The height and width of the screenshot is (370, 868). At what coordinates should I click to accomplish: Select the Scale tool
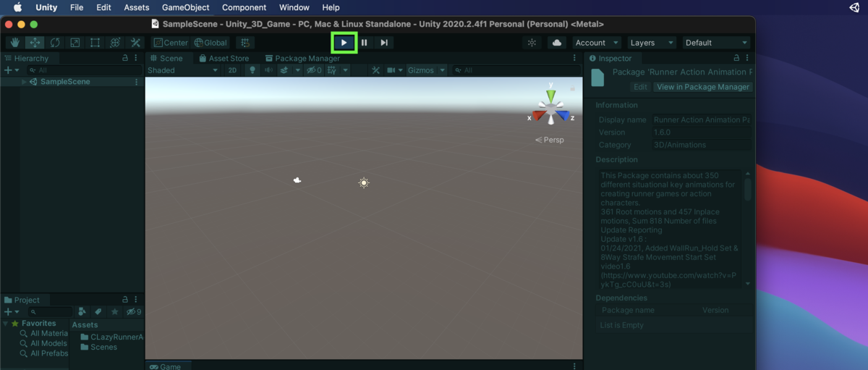(75, 43)
